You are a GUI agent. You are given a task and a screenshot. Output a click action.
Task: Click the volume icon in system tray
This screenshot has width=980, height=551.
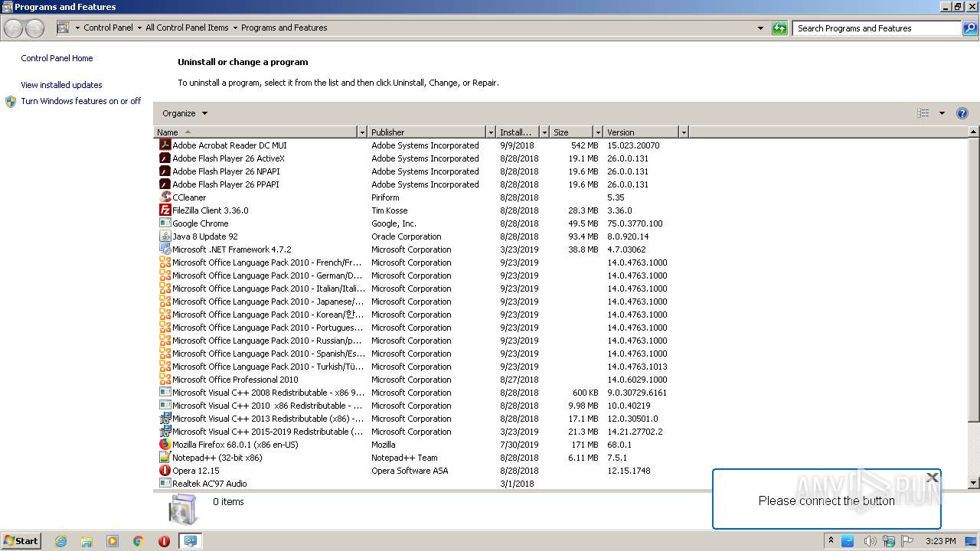pos(869,541)
